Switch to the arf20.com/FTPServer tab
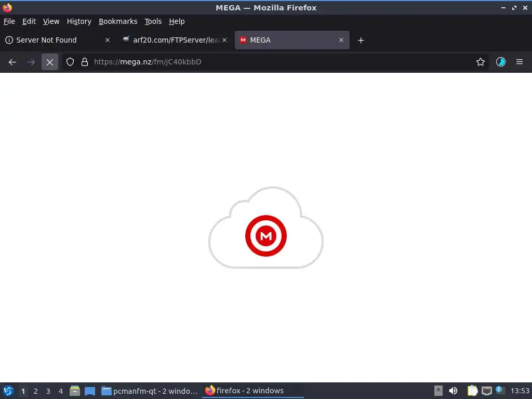 click(175, 40)
